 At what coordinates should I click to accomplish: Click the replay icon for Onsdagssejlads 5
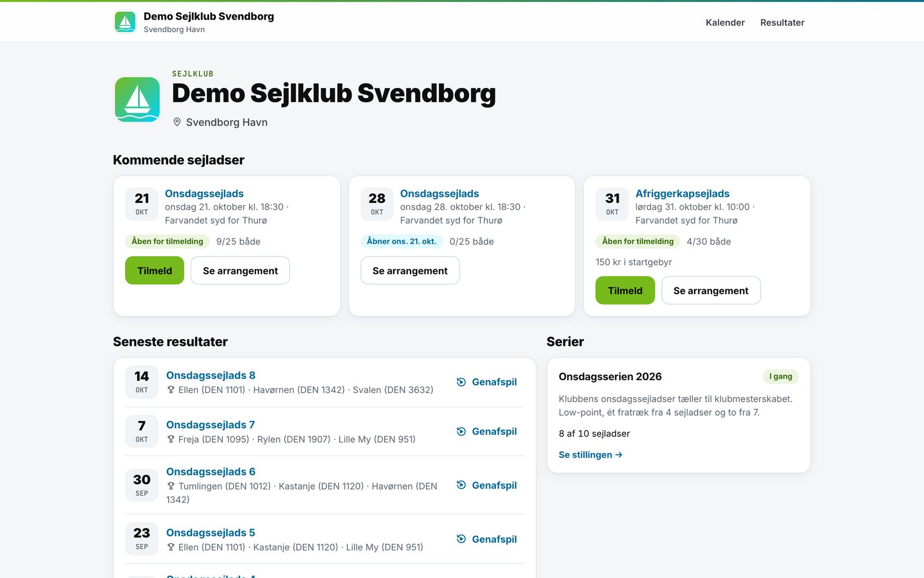[x=461, y=539]
